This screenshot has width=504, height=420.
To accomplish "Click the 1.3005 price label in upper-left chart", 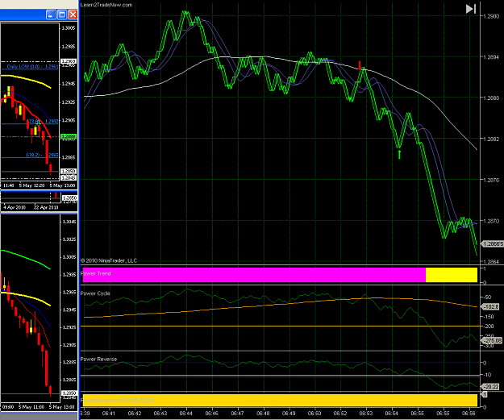I will click(x=69, y=28).
